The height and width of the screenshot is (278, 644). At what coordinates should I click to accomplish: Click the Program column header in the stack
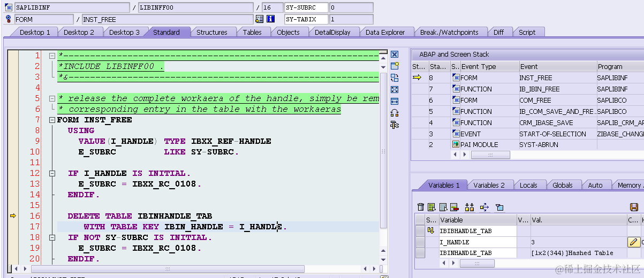point(620,67)
